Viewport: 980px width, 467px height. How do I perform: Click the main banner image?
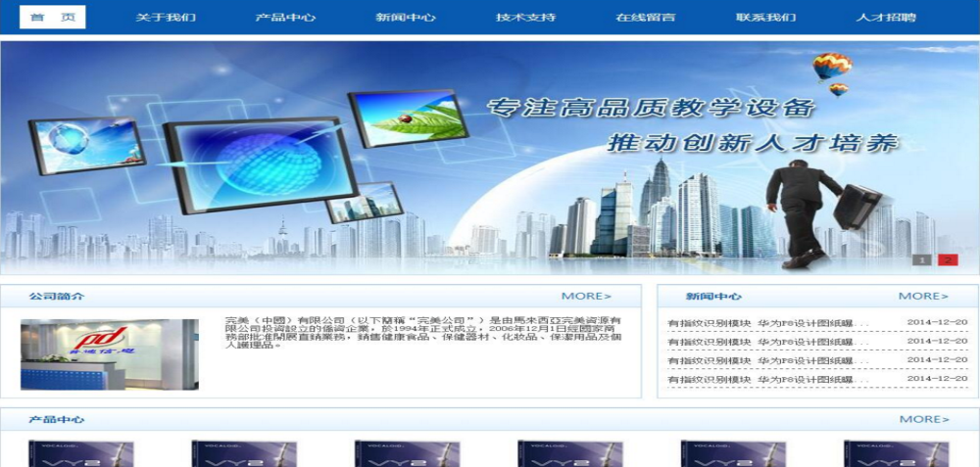490,157
